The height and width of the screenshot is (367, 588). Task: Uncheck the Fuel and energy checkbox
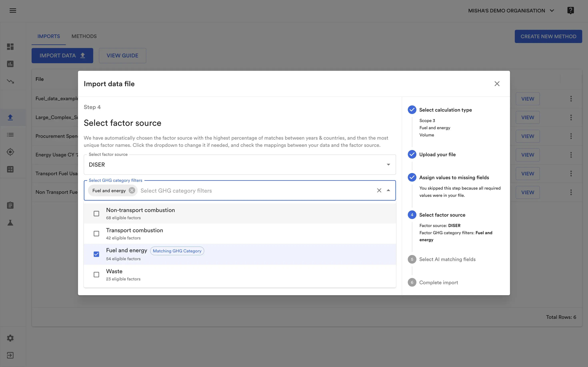(96, 254)
